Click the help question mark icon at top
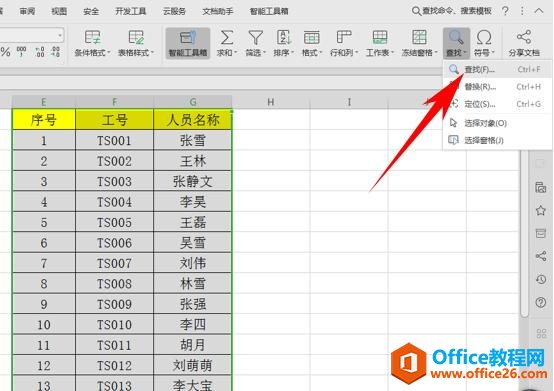554x391 pixels. click(x=505, y=11)
